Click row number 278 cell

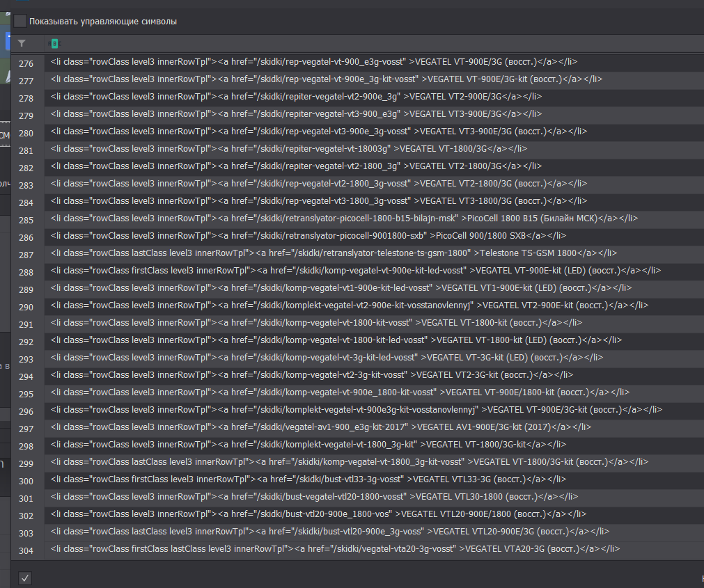point(27,98)
